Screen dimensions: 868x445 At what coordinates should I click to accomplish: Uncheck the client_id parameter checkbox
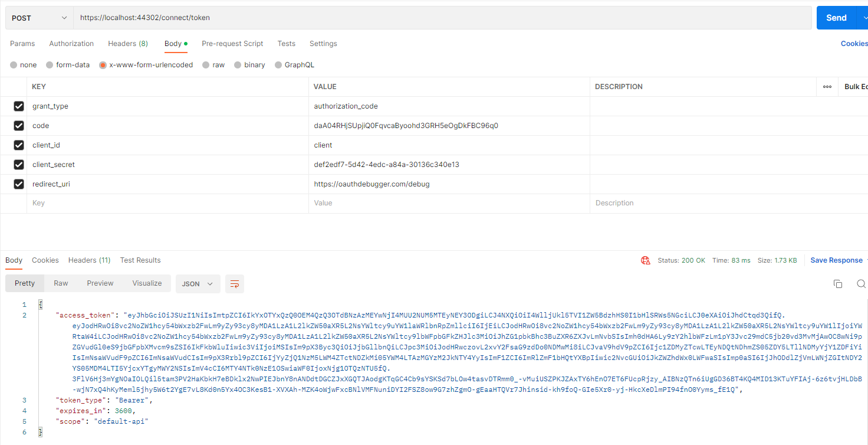tap(19, 145)
